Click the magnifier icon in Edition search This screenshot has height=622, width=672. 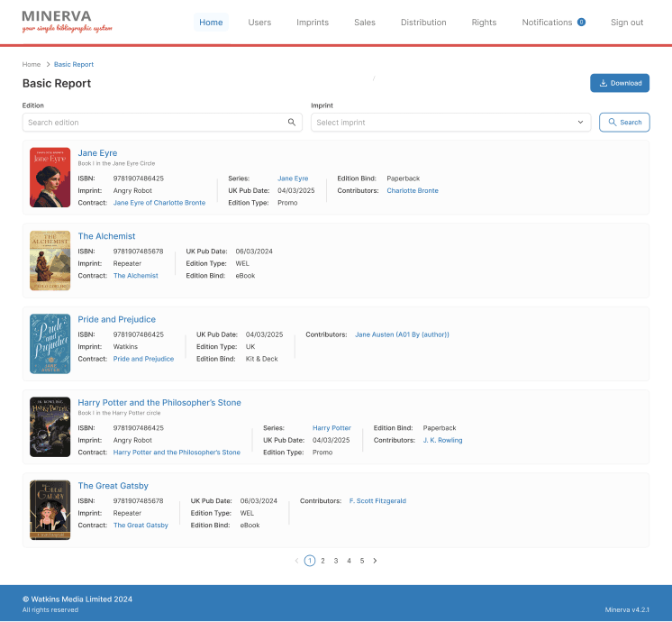pyautogui.click(x=292, y=123)
